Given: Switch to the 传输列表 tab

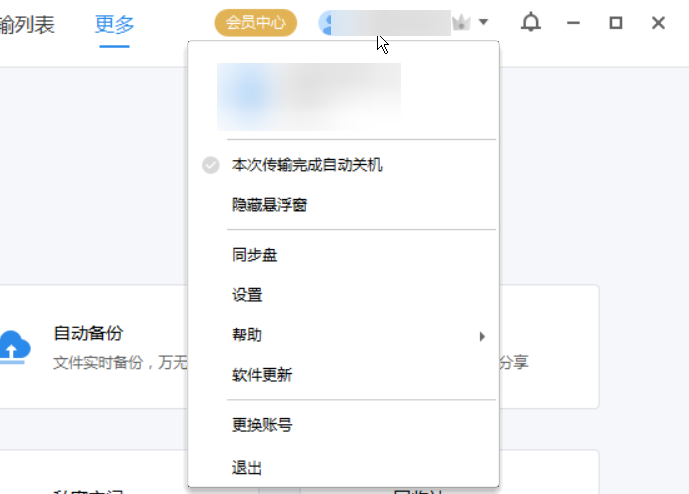Looking at the screenshot, I should click(27, 24).
